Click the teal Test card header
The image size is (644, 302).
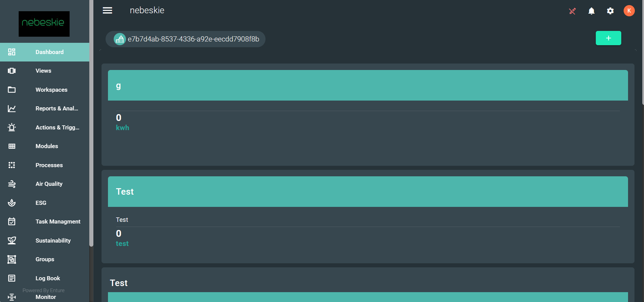tap(368, 192)
